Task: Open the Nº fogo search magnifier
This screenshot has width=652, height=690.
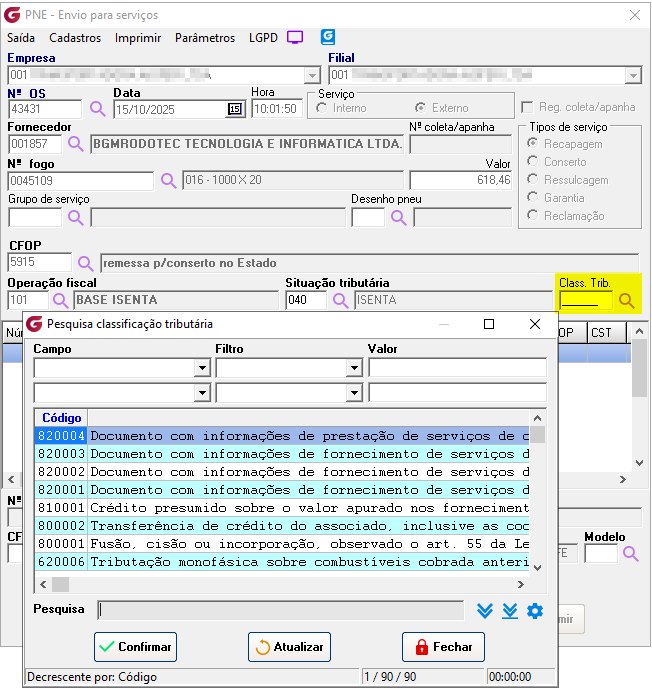Action: tap(168, 180)
